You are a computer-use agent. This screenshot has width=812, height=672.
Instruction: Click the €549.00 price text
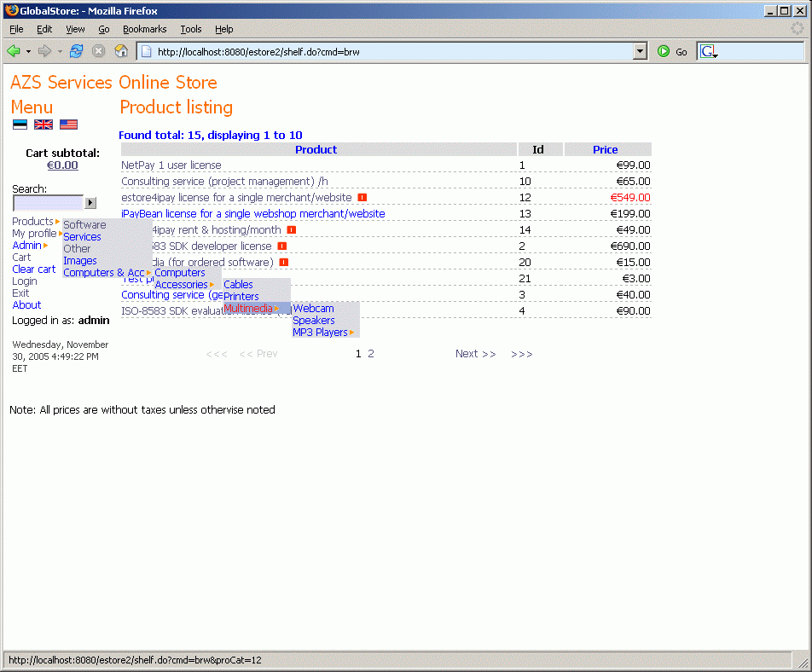630,197
